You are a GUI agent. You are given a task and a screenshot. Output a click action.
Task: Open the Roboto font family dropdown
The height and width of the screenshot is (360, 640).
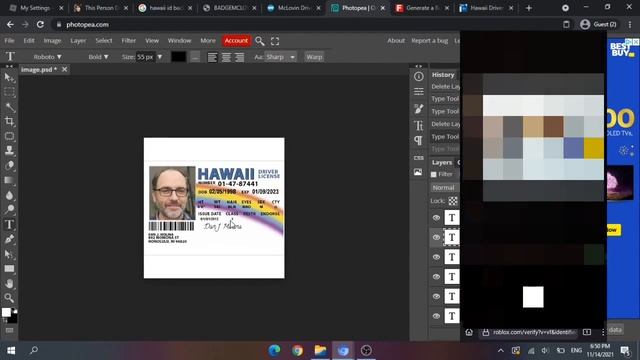(x=47, y=57)
